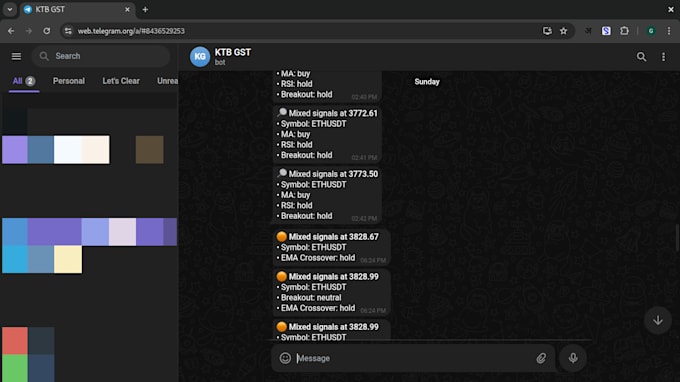This screenshot has width=680, height=382.
Task: Open the chat more options menu
Action: click(x=663, y=57)
